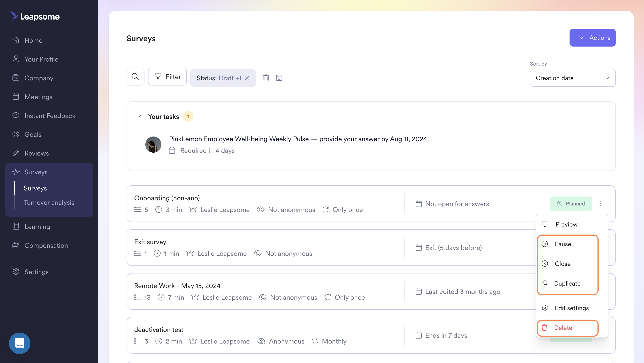Screen dimensions: 644x363
Task: Click the Ends in 7 days calendar icon
Action: click(x=419, y=335)
